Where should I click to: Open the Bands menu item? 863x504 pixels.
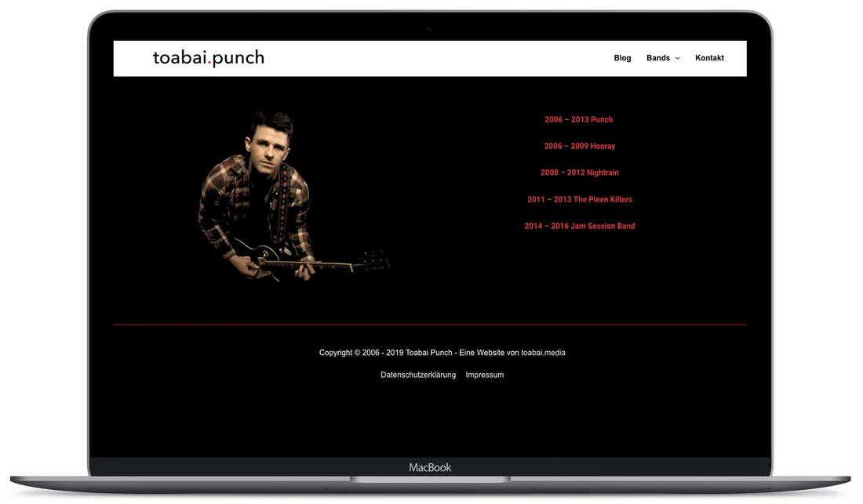click(658, 58)
